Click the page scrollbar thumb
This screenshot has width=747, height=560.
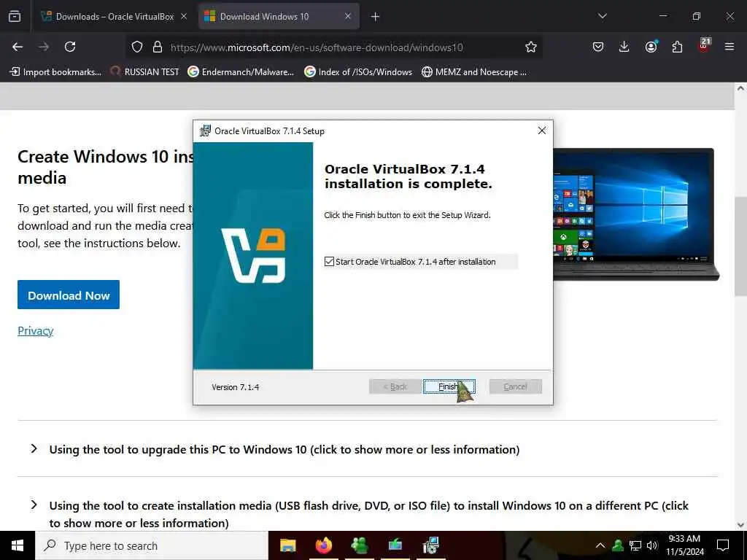click(x=740, y=246)
